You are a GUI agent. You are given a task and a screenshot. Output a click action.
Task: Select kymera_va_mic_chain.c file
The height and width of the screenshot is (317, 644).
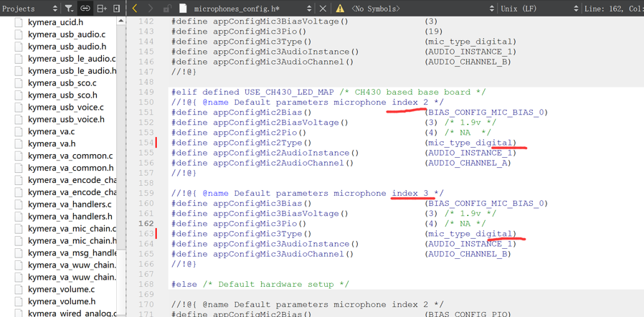pyautogui.click(x=72, y=228)
